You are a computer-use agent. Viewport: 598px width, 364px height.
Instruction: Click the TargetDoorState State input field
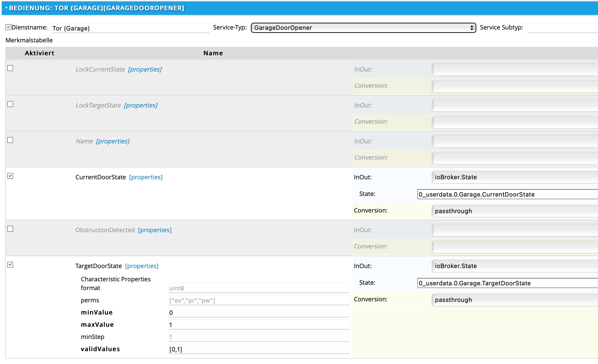click(507, 283)
